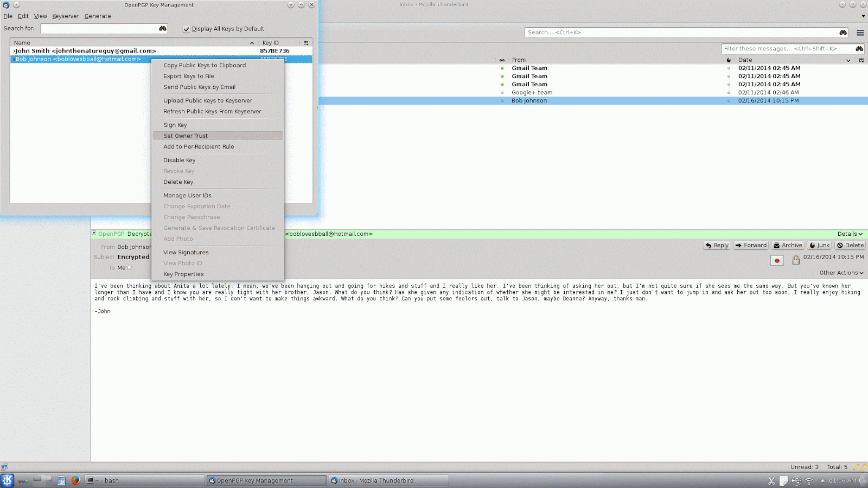Image resolution: width=868 pixels, height=488 pixels.
Task: Choose Upload Public Keys to Keyserver
Action: (218, 100)
